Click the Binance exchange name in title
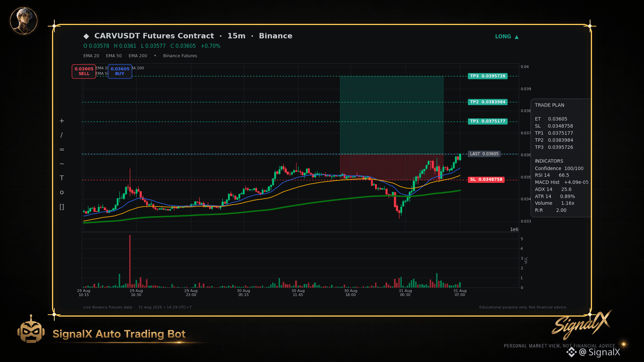This screenshot has height=362, width=644. (x=275, y=36)
